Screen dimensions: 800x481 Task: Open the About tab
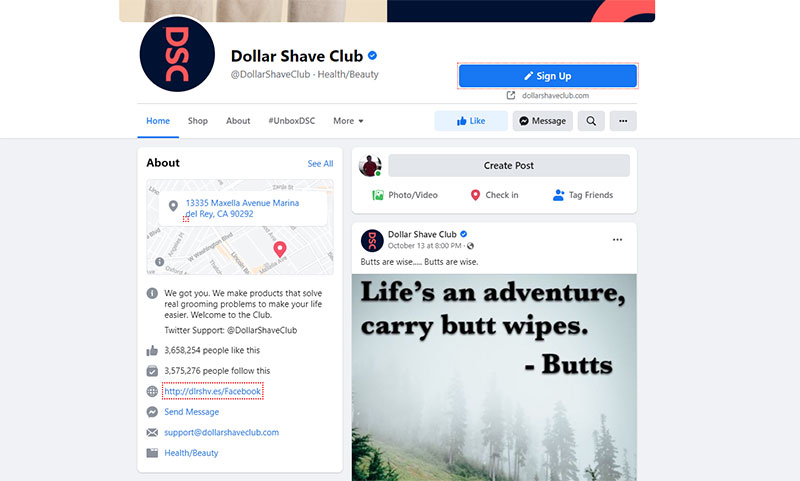[238, 121]
